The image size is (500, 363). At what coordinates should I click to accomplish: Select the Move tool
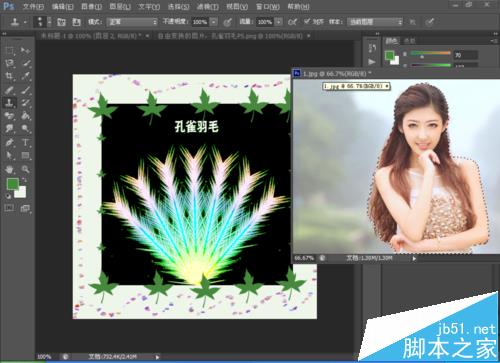point(25,50)
